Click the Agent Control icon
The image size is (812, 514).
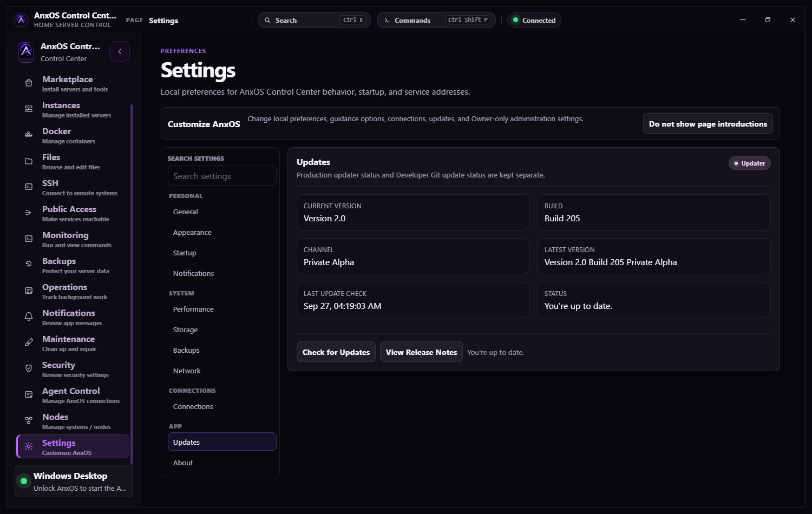coord(29,395)
